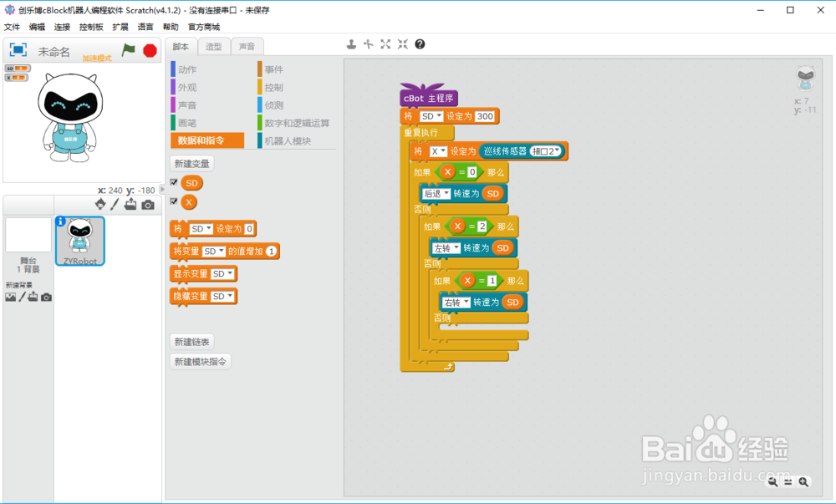The image size is (836, 504).
Task: Uncheck the SD variable display checkbox
Action: pos(174,182)
